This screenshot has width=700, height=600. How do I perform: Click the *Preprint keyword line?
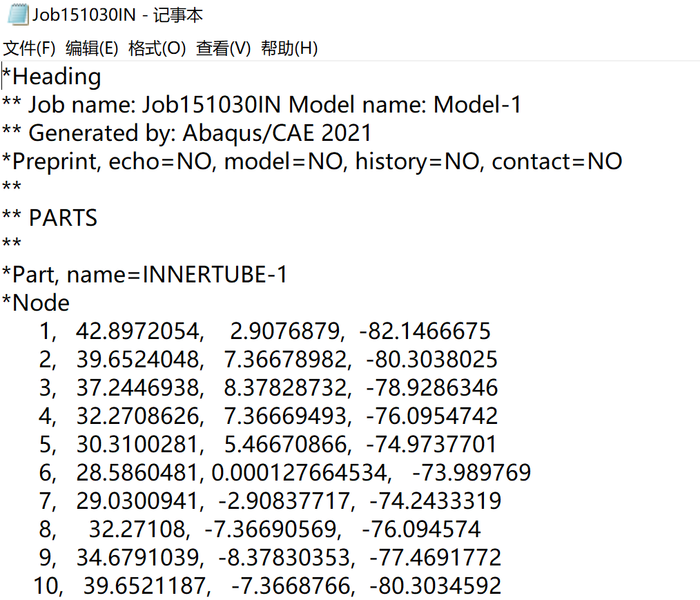pos(311,161)
